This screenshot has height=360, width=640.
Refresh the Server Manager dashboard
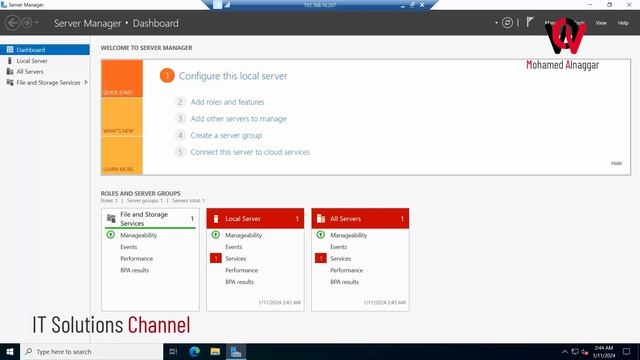507,23
